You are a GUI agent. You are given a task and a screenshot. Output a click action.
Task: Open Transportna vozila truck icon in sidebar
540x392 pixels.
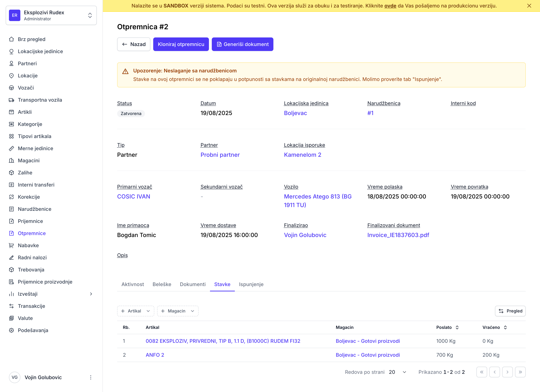click(x=11, y=100)
